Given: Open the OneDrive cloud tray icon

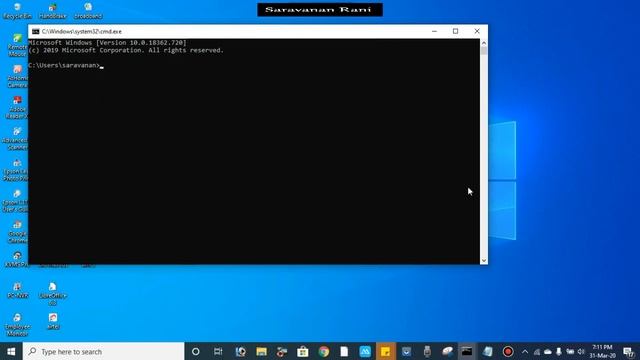Looking at the screenshot, I should 548,352.
